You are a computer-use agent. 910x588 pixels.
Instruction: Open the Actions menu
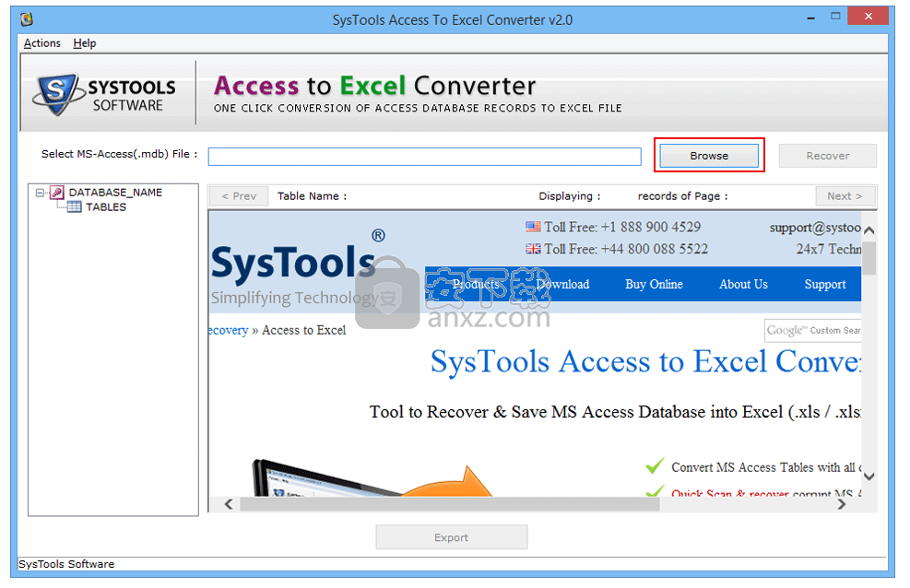coord(41,43)
